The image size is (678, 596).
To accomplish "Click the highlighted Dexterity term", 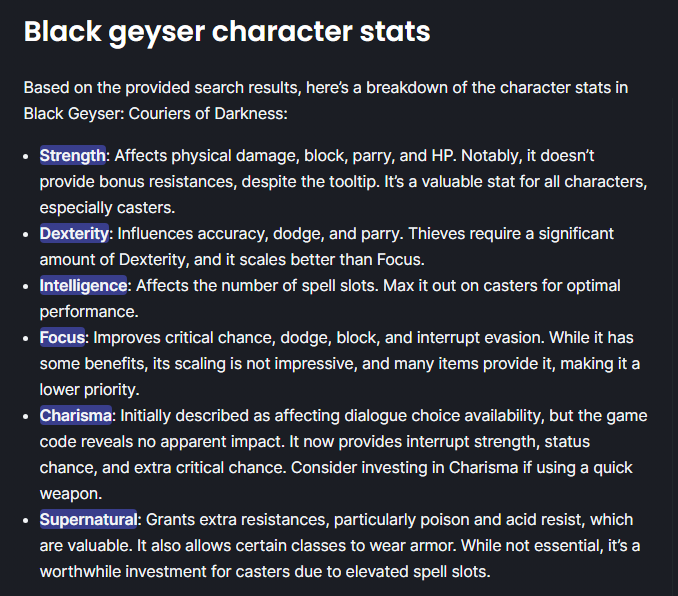I will 74,234.
